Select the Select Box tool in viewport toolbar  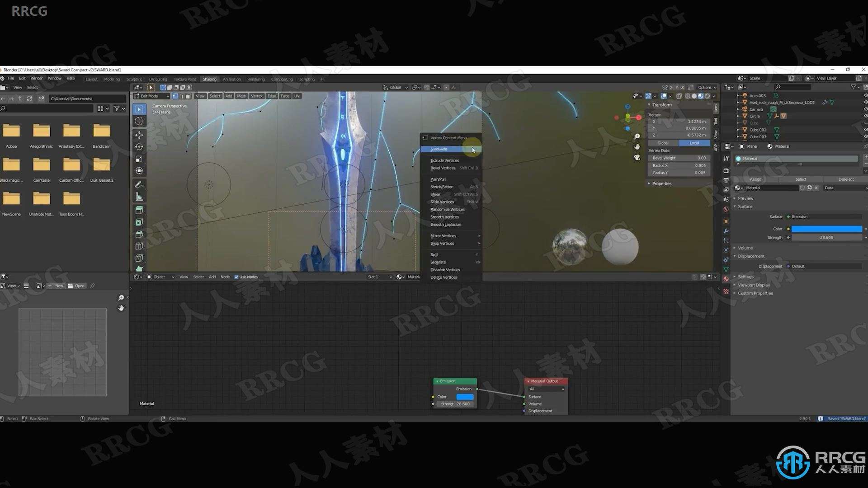click(x=139, y=109)
